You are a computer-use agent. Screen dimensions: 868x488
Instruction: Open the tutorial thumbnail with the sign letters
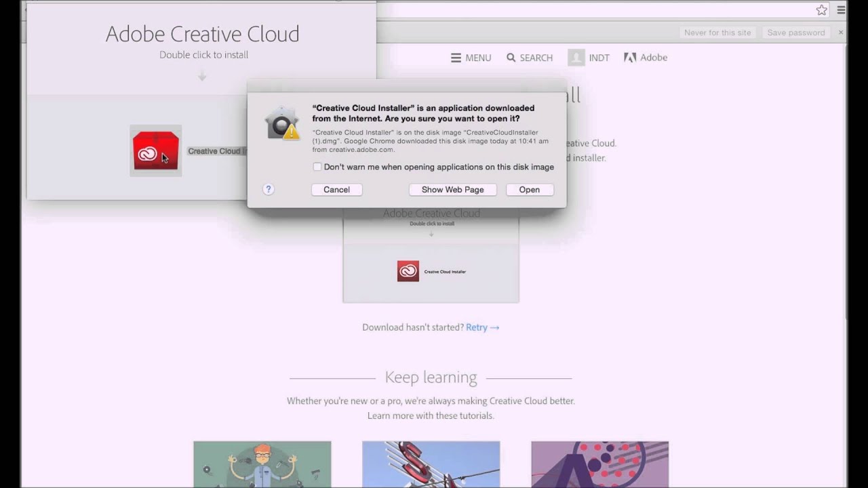click(431, 464)
